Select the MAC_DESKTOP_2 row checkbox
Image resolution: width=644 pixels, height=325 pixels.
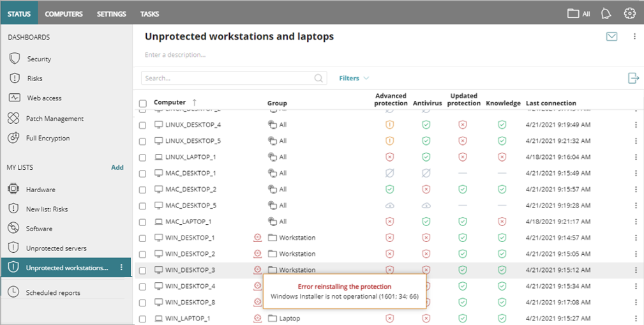(142, 190)
